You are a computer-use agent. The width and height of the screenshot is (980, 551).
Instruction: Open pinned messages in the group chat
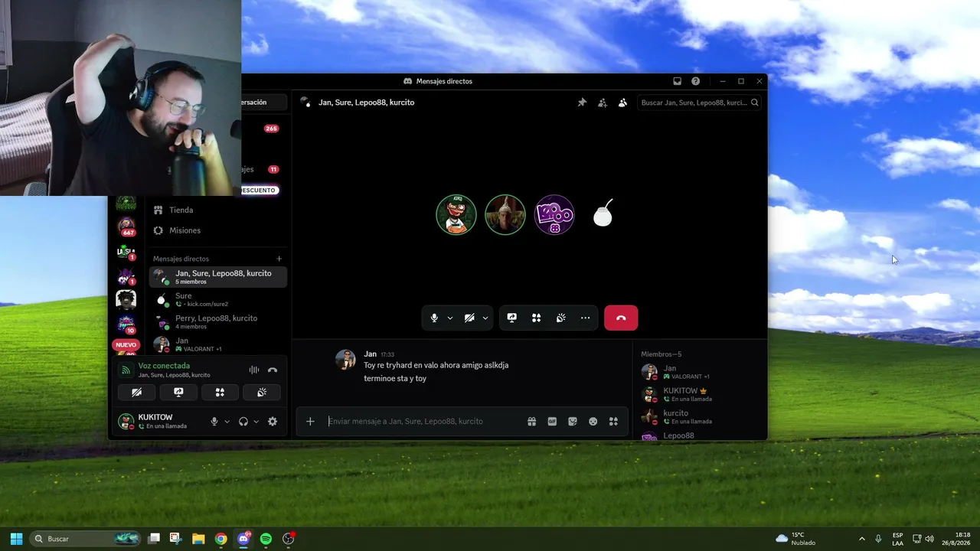582,103
